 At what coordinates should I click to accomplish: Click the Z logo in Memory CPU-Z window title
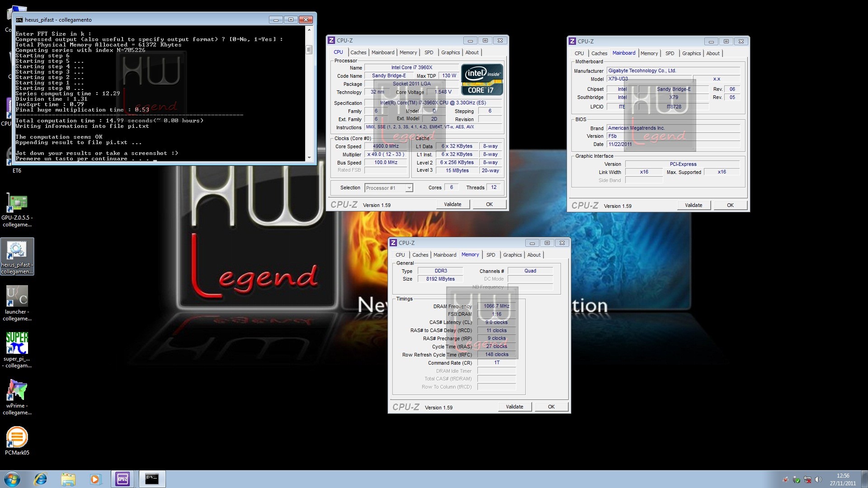pyautogui.click(x=393, y=243)
